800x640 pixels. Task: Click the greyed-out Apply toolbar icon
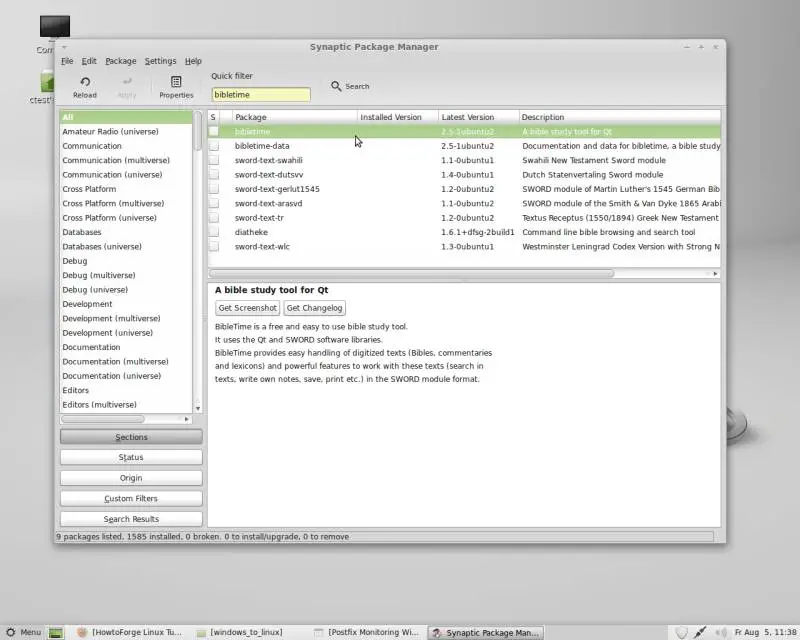[x=127, y=82]
